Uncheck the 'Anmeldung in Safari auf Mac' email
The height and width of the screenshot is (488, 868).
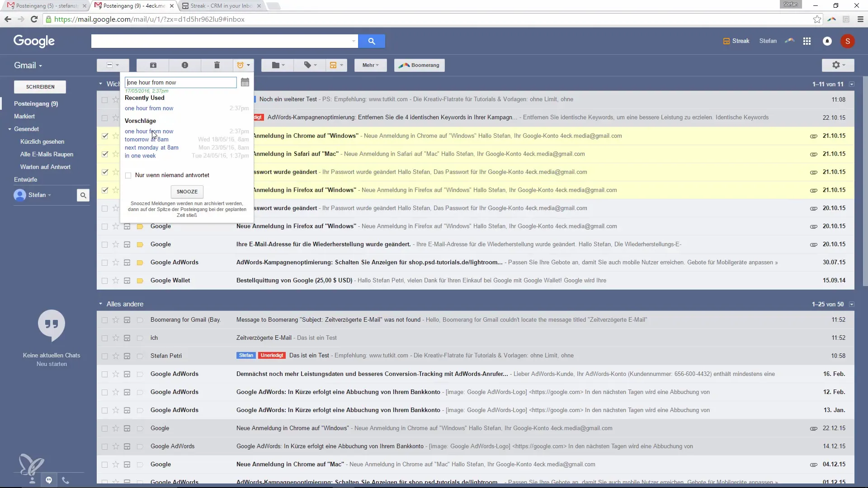tap(105, 154)
